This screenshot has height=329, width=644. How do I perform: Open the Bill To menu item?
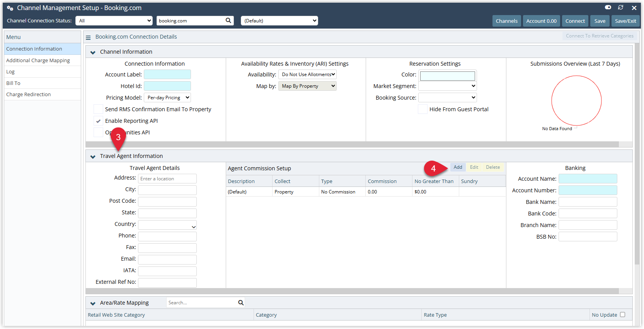[x=43, y=83]
